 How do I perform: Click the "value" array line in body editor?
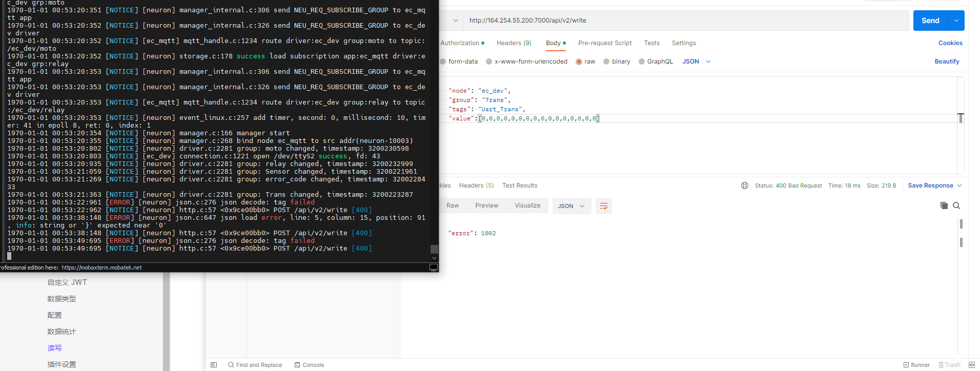coord(523,118)
